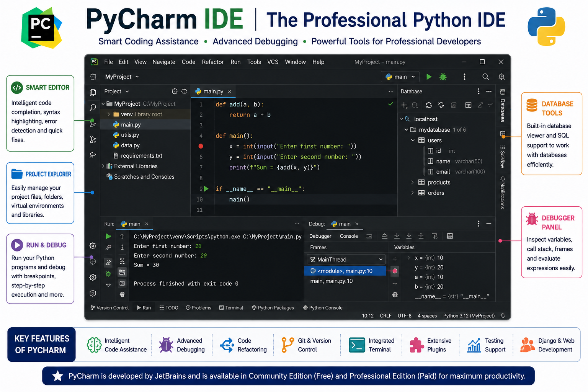The width and height of the screenshot is (588, 392).
Task: Open the search everywhere magnifier icon
Action: 485,77
